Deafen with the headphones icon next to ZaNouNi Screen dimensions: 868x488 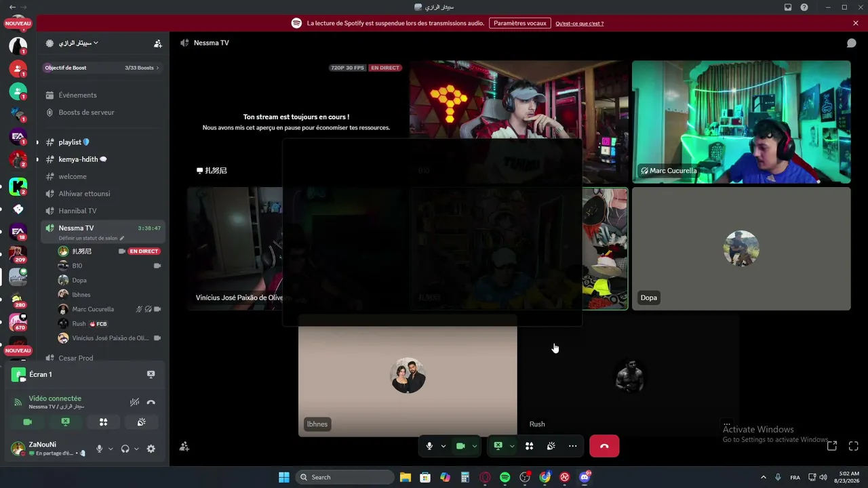coord(125,449)
